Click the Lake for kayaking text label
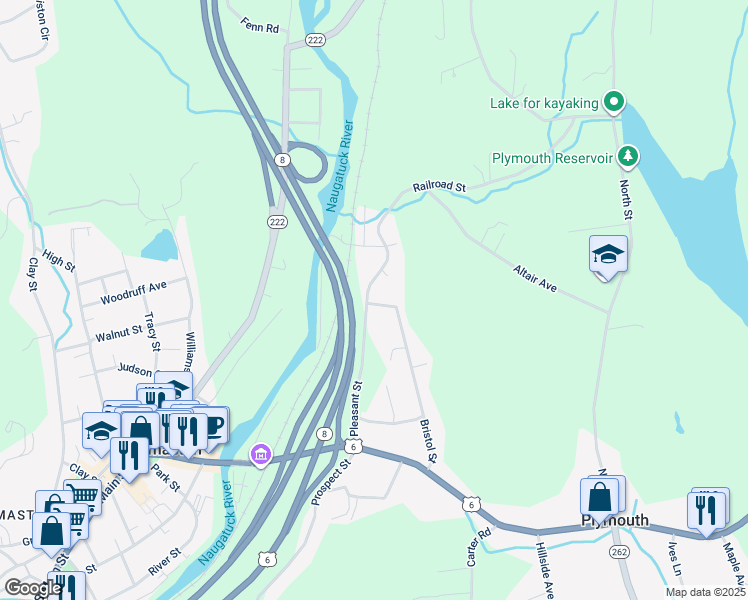The height and width of the screenshot is (600, 748). click(x=544, y=103)
